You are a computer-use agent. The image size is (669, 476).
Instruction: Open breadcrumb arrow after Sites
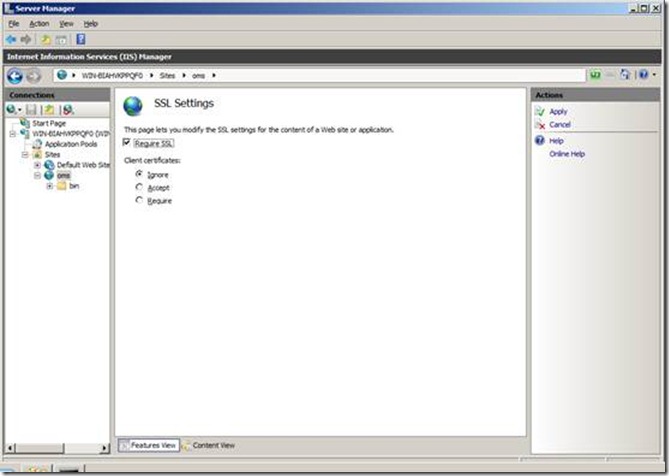[184, 75]
